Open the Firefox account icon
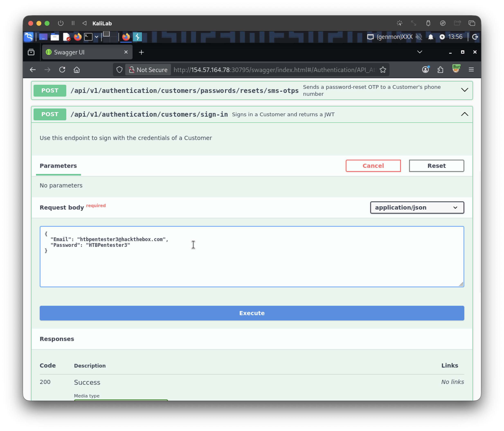 coord(425,70)
